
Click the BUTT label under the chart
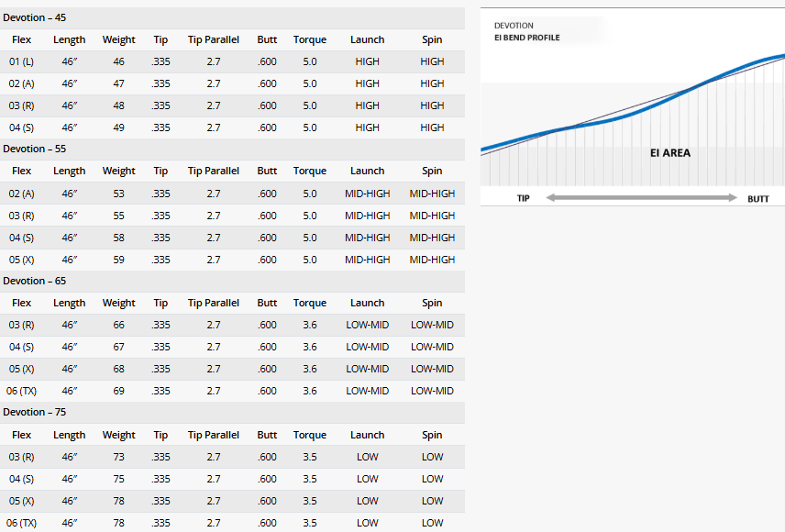click(758, 199)
